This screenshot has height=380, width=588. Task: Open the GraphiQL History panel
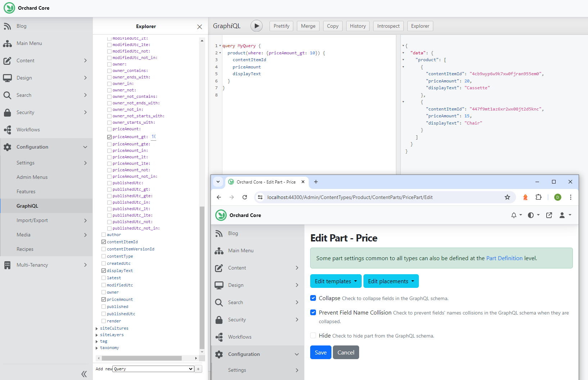click(x=358, y=26)
